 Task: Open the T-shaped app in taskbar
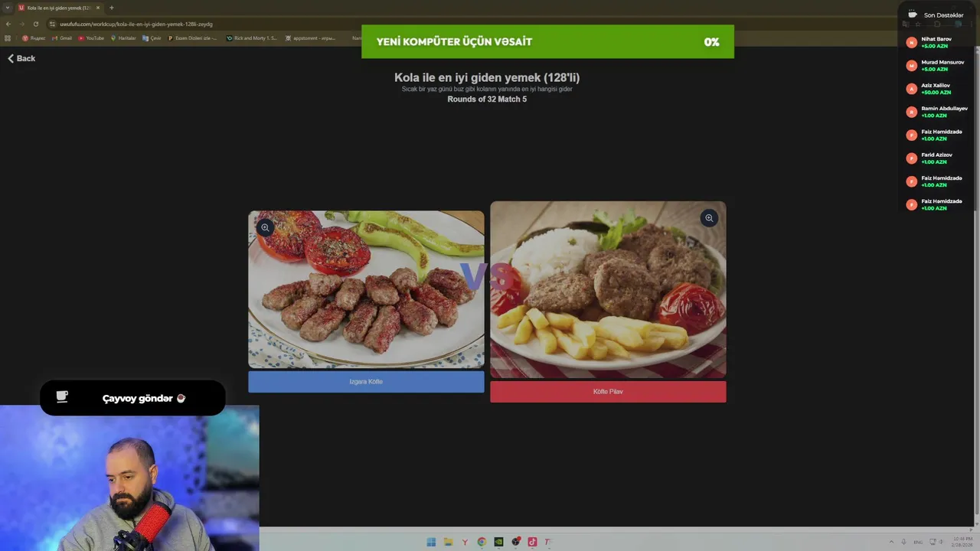pyautogui.click(x=547, y=542)
